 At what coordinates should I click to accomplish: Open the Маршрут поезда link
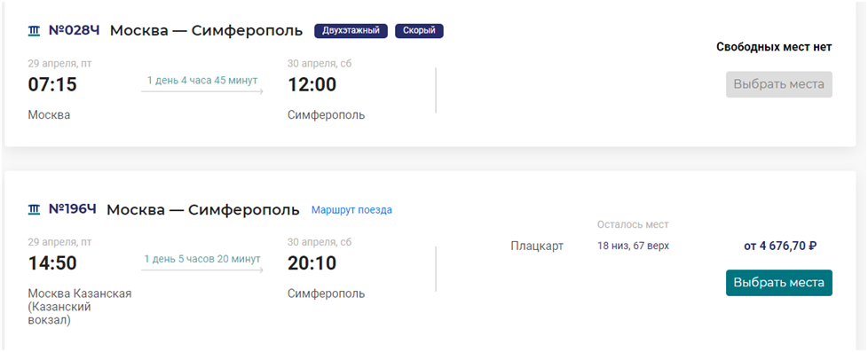click(x=351, y=210)
